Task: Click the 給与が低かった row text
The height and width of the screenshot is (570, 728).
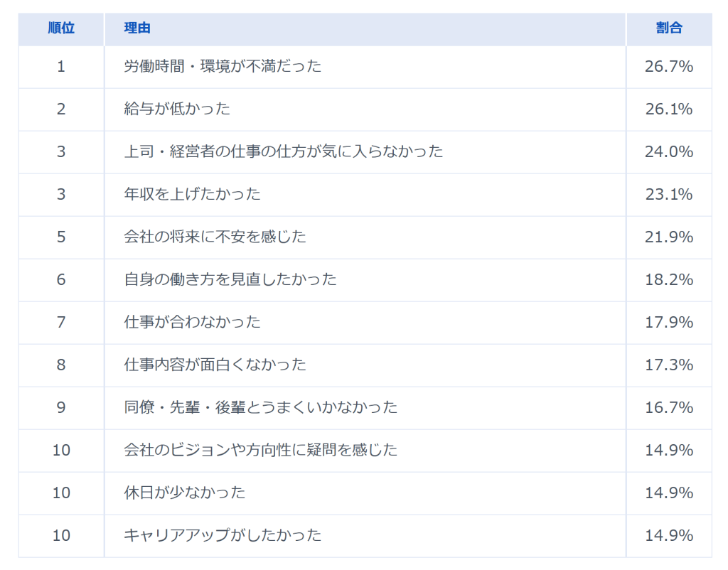Action: 177,109
